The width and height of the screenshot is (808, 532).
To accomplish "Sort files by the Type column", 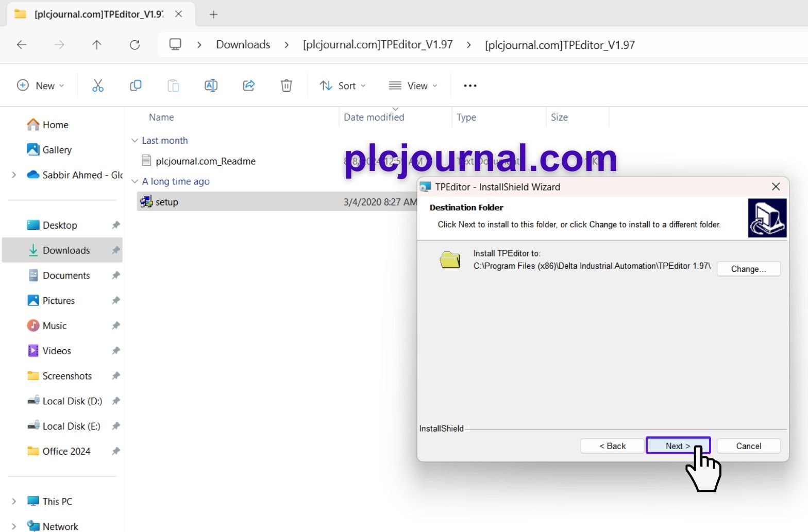I will 466,117.
